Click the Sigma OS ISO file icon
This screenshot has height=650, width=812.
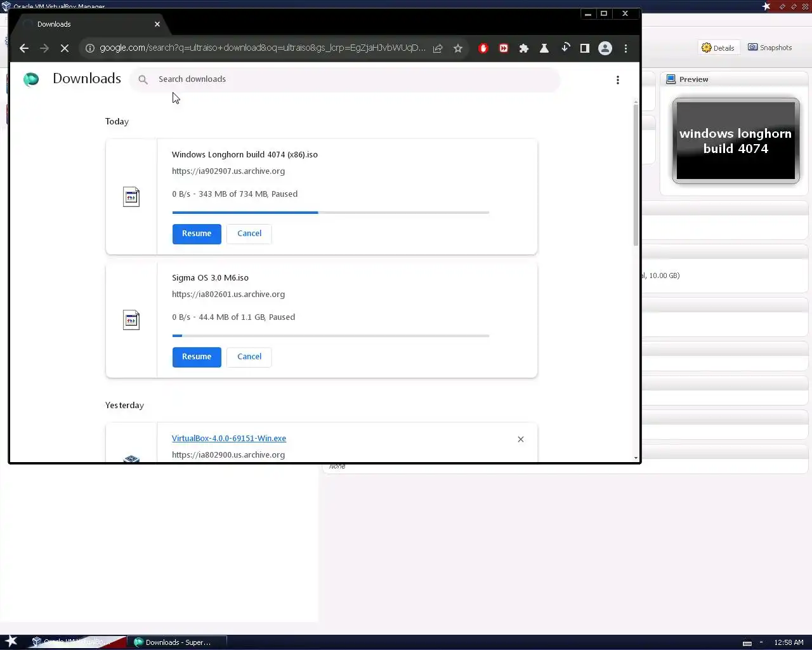pyautogui.click(x=131, y=320)
